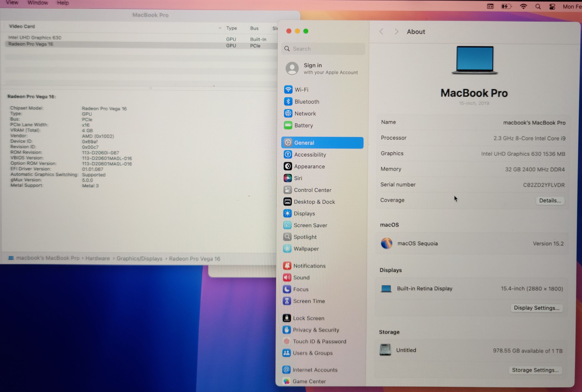582x392 pixels.
Task: Open Siri settings
Action: (298, 178)
